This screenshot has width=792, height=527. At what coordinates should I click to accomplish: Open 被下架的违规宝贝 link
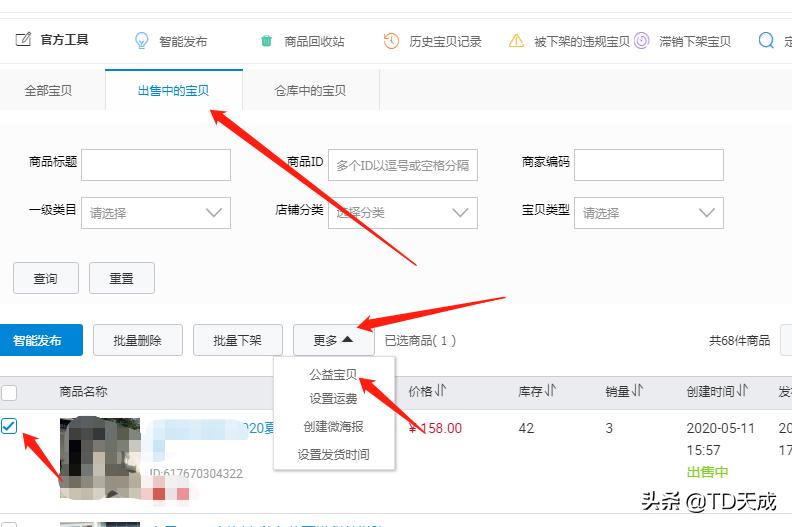click(x=582, y=41)
